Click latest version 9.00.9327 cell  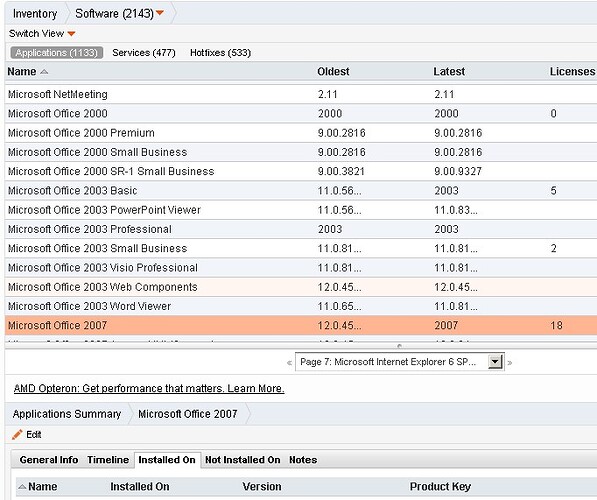(458, 171)
